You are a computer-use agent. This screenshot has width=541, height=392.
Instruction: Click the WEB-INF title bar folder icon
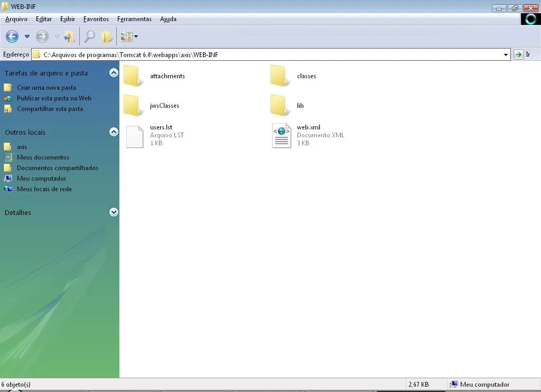5,6
